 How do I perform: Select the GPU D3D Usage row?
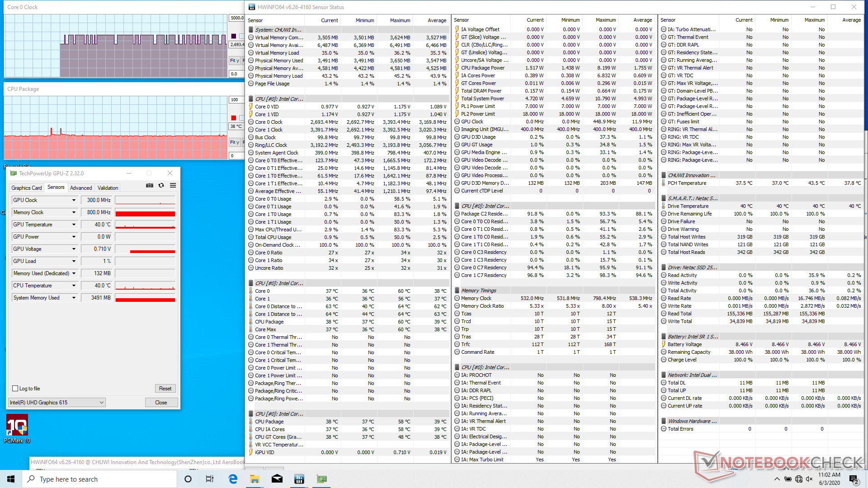554,137
